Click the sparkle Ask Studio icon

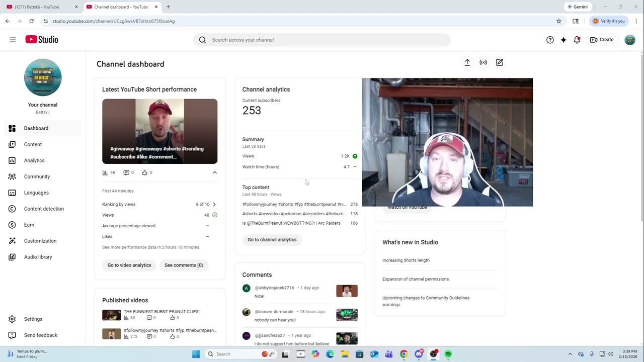[563, 40]
